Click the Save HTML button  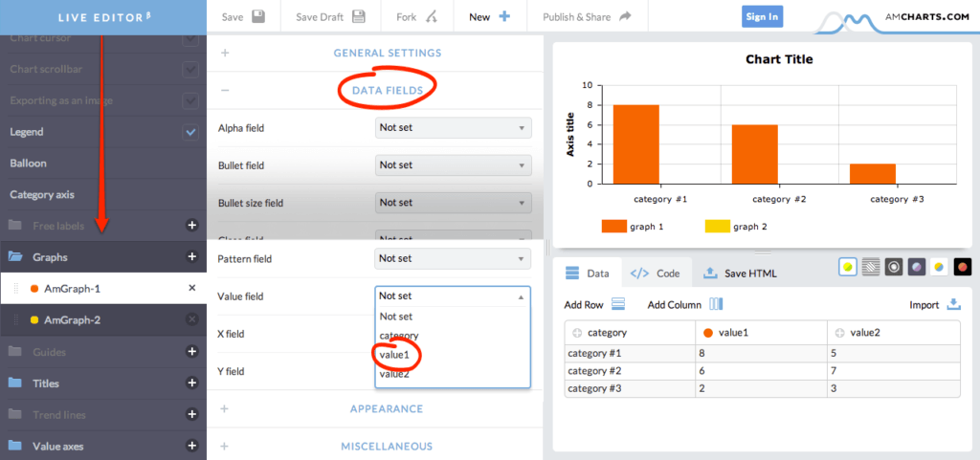(x=740, y=273)
